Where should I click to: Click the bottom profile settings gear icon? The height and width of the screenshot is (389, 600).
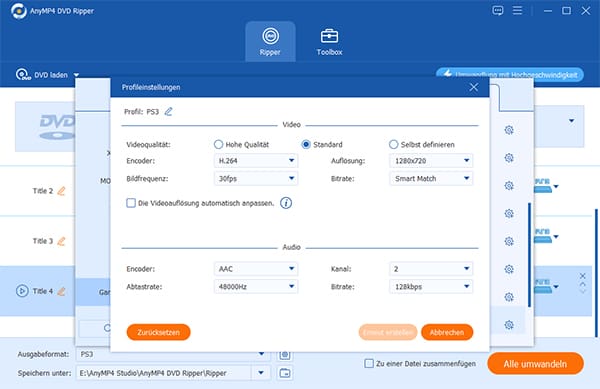point(509,325)
